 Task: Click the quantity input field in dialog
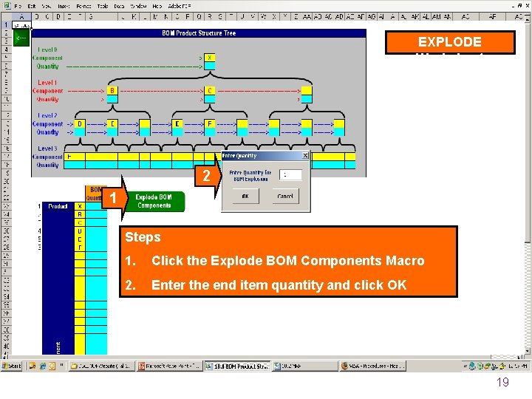290,174
